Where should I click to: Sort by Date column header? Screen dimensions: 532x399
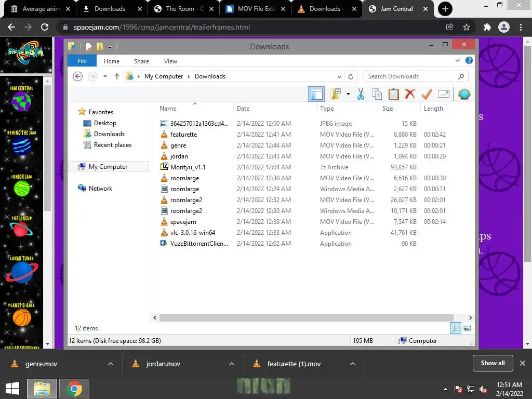click(x=243, y=109)
